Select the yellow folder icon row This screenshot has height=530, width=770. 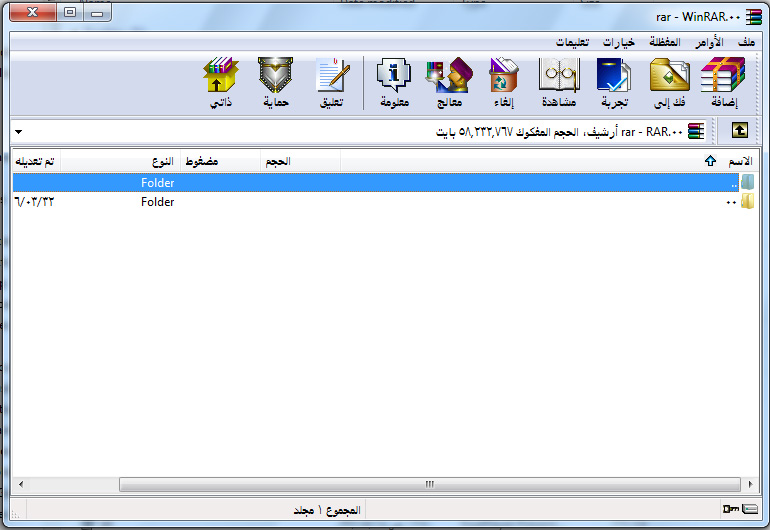coord(747,201)
